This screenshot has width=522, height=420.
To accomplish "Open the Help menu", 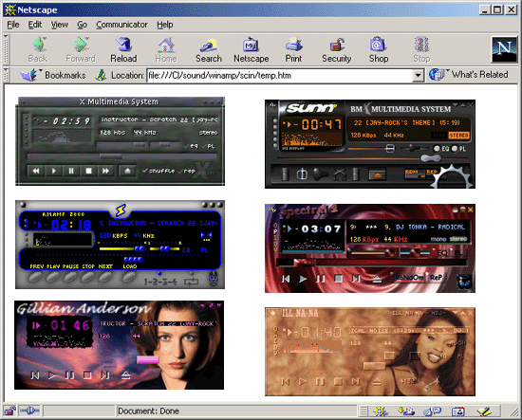I will tap(165, 25).
